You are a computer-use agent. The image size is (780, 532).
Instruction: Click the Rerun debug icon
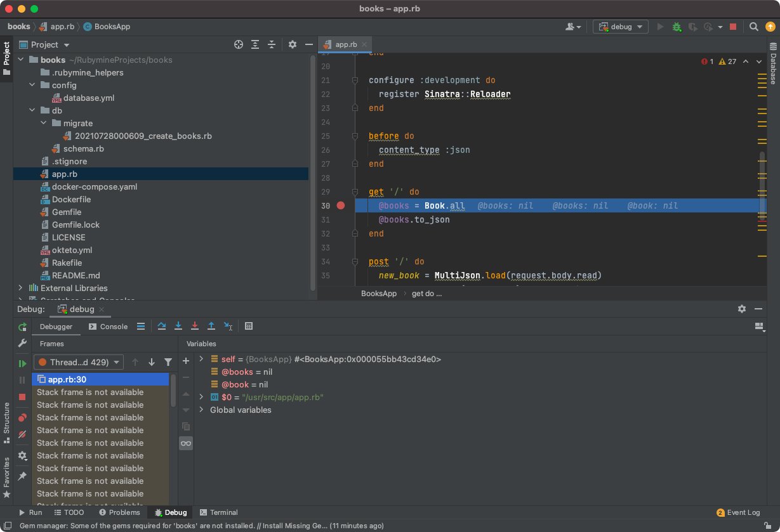[x=22, y=327]
